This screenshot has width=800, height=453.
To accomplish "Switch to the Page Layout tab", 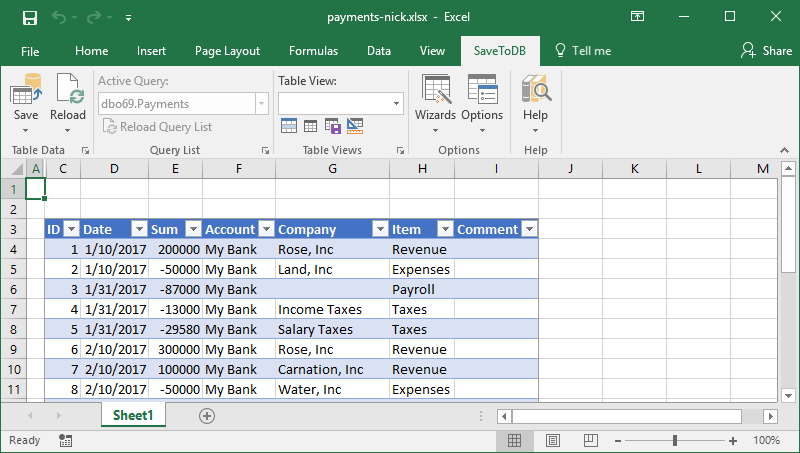I will click(x=227, y=51).
